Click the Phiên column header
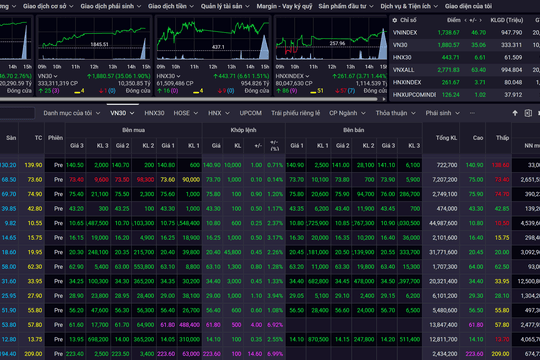Viewport: 540px width, 360px height. point(55,138)
